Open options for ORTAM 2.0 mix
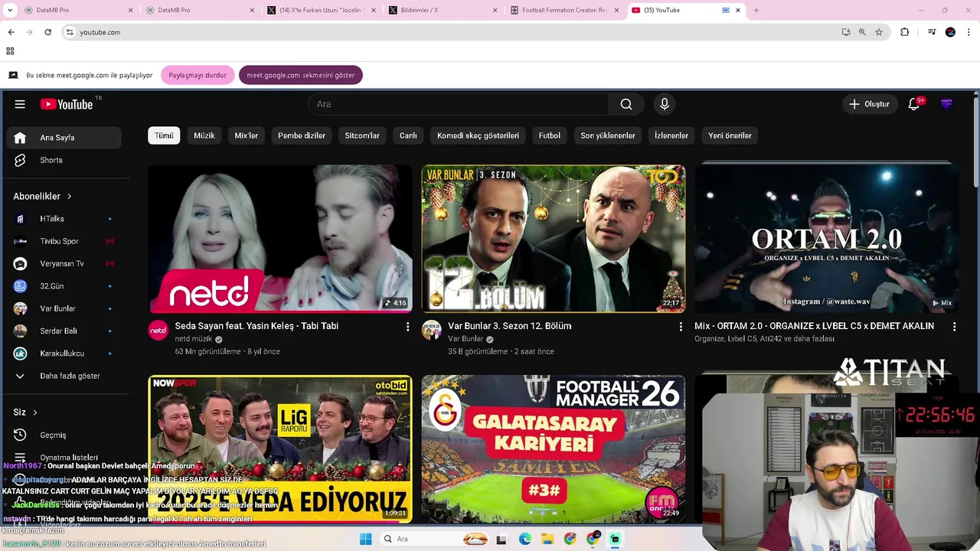The image size is (980, 551). tap(954, 327)
